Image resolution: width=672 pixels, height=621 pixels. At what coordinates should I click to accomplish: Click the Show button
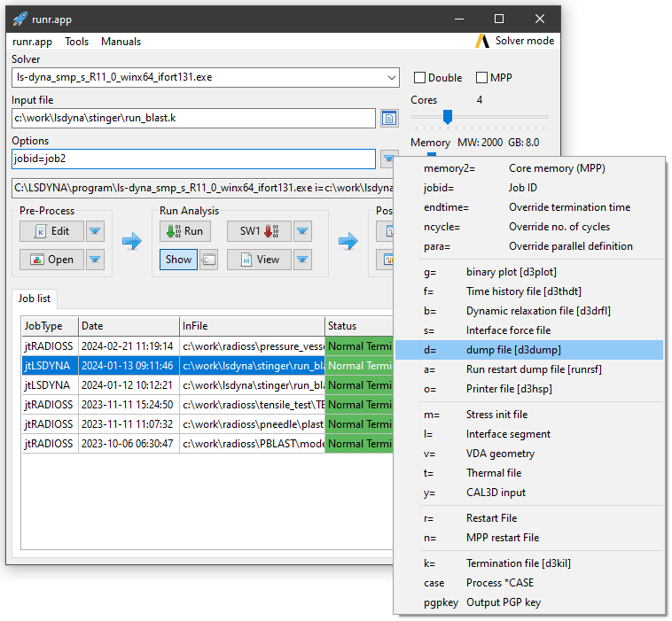pos(179,260)
